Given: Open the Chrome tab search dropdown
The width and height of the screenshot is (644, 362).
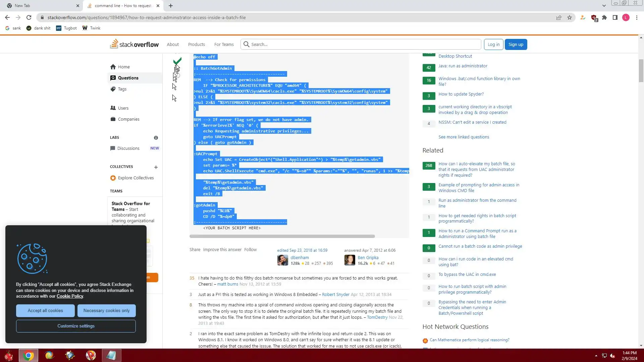Looking at the screenshot, I should (604, 6).
